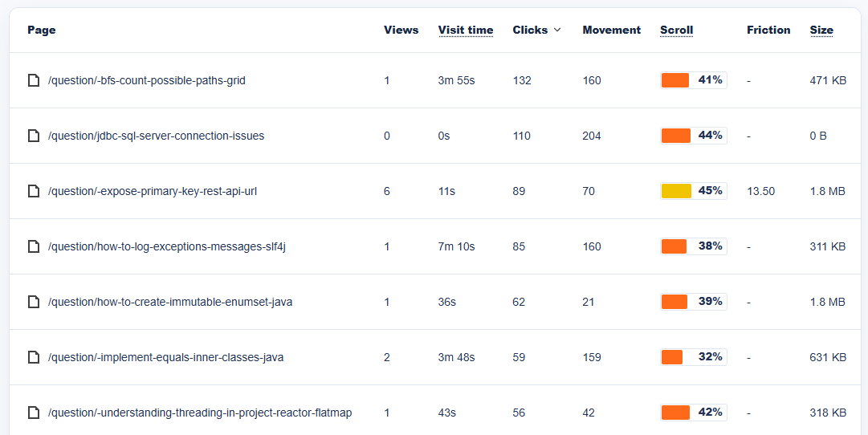Click page icon beside how-to-log-exceptions-messages-slf4j
This screenshot has width=868, height=435.
coord(34,246)
